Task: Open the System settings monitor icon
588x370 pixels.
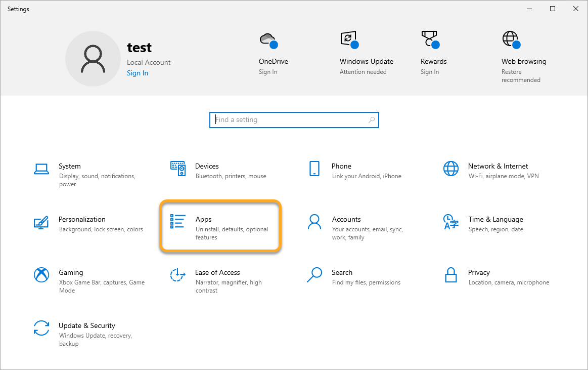Action: pyautogui.click(x=41, y=169)
